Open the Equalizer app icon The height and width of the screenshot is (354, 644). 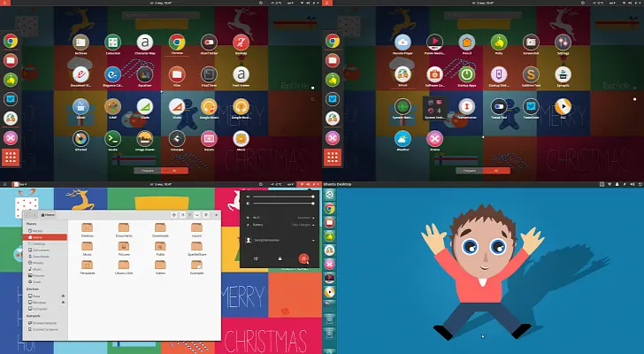tap(144, 74)
